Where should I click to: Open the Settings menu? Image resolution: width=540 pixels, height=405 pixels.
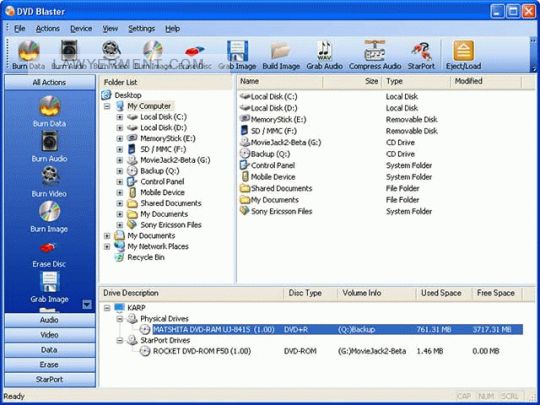(x=142, y=29)
